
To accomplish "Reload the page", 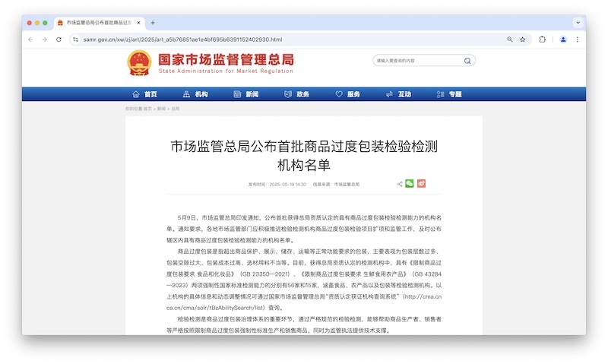I will [x=59, y=40].
